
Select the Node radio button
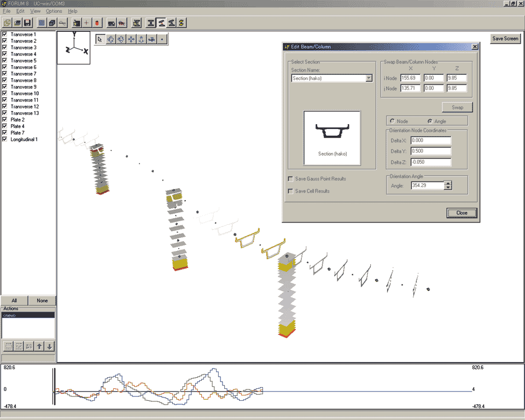tap(392, 121)
